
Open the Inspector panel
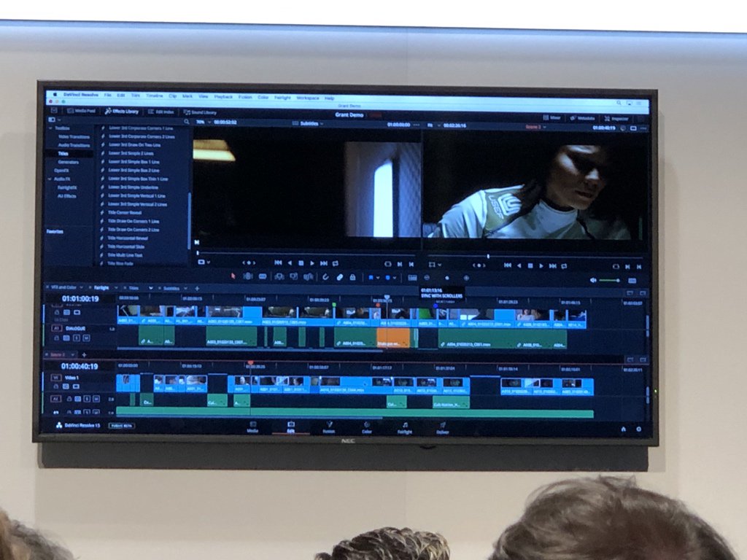[x=616, y=118]
